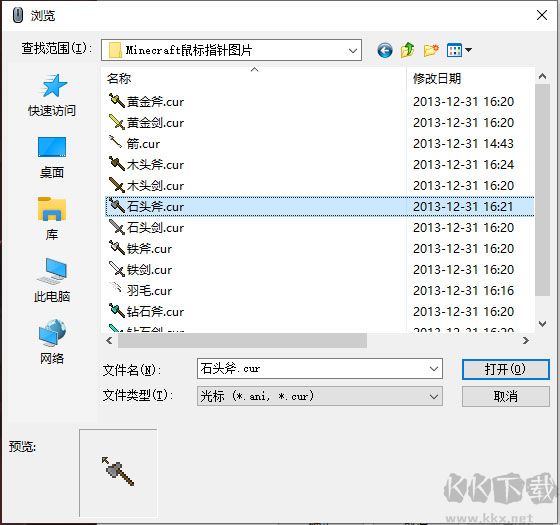The width and height of the screenshot is (560, 525).
Task: Click the cursor preview thumbnail
Action: click(118, 472)
